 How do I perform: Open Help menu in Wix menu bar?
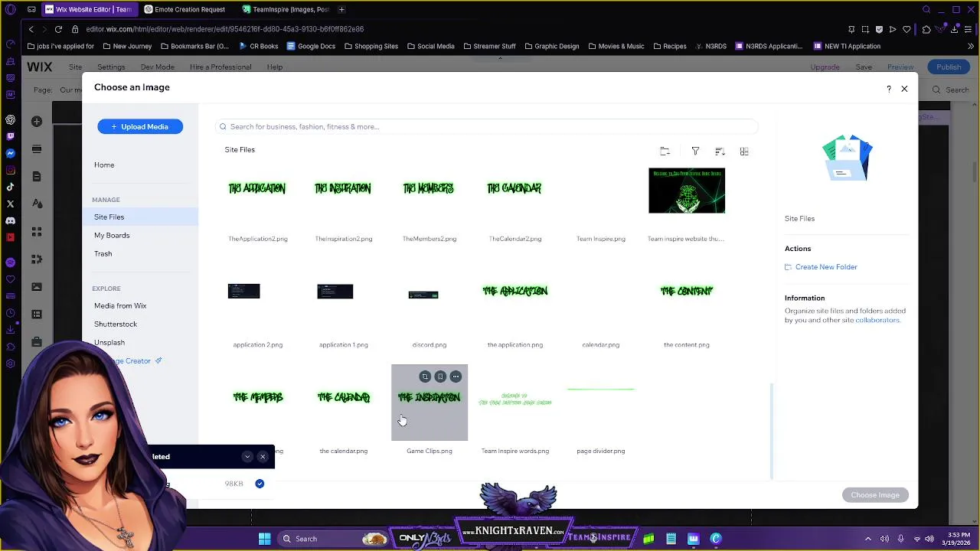274,67
